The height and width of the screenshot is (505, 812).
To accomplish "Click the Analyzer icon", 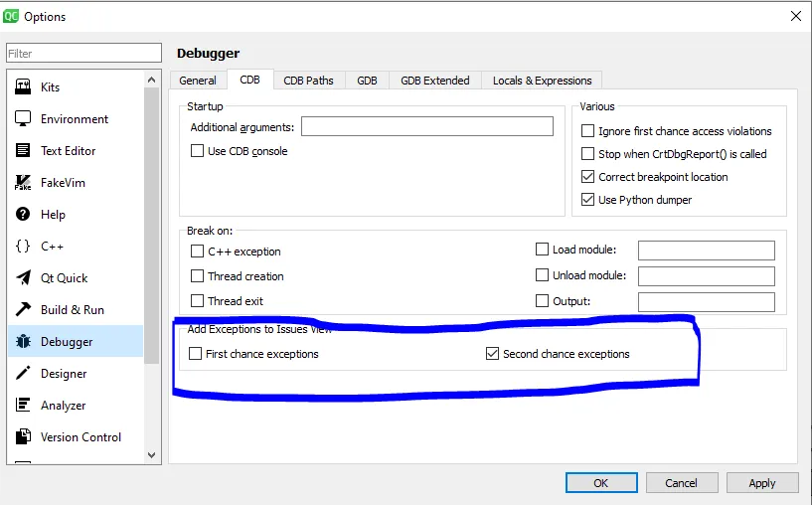I will point(23,405).
